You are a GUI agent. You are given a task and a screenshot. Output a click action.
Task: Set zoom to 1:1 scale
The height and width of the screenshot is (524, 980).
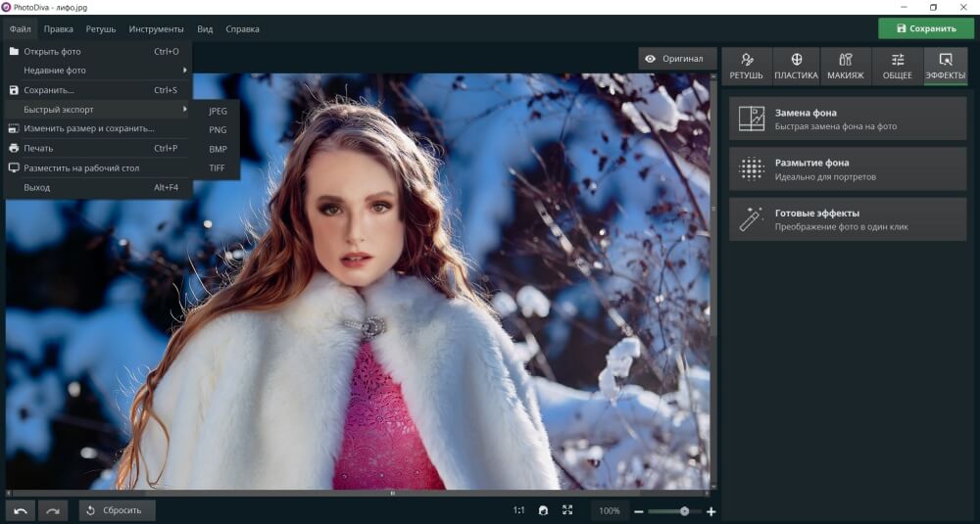tap(518, 510)
